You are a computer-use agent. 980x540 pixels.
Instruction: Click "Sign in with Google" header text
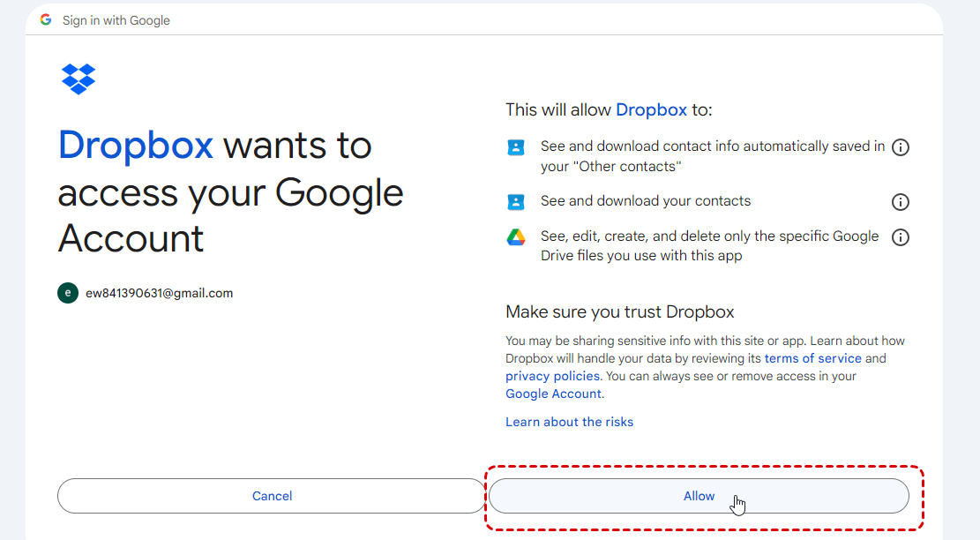coord(116,20)
